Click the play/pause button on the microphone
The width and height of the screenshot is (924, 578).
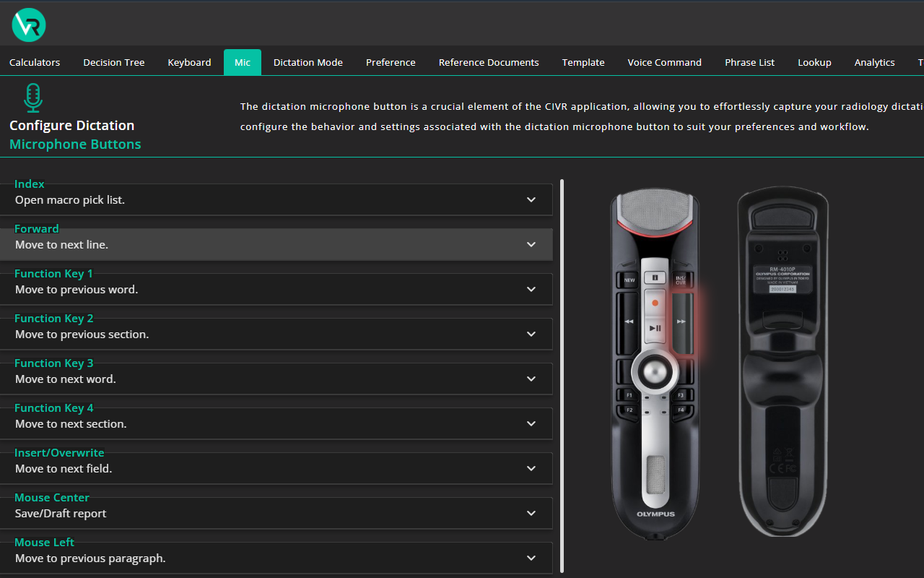pyautogui.click(x=655, y=329)
